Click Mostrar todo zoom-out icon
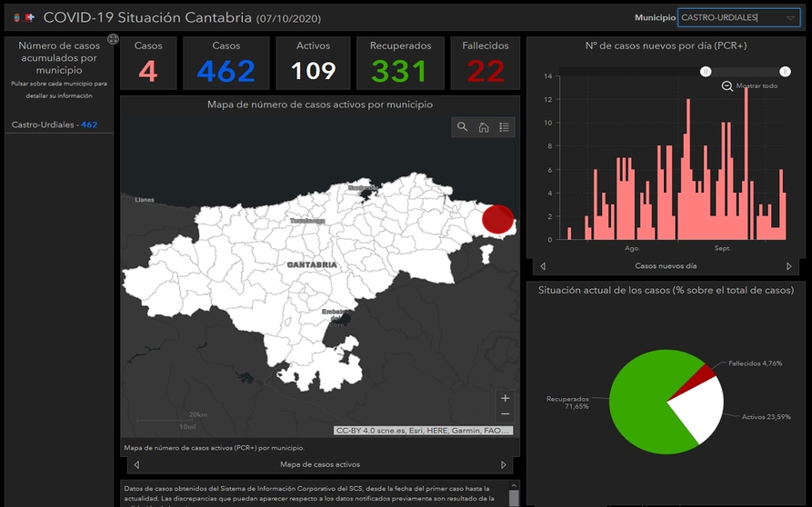Image resolution: width=812 pixels, height=507 pixels. (727, 86)
